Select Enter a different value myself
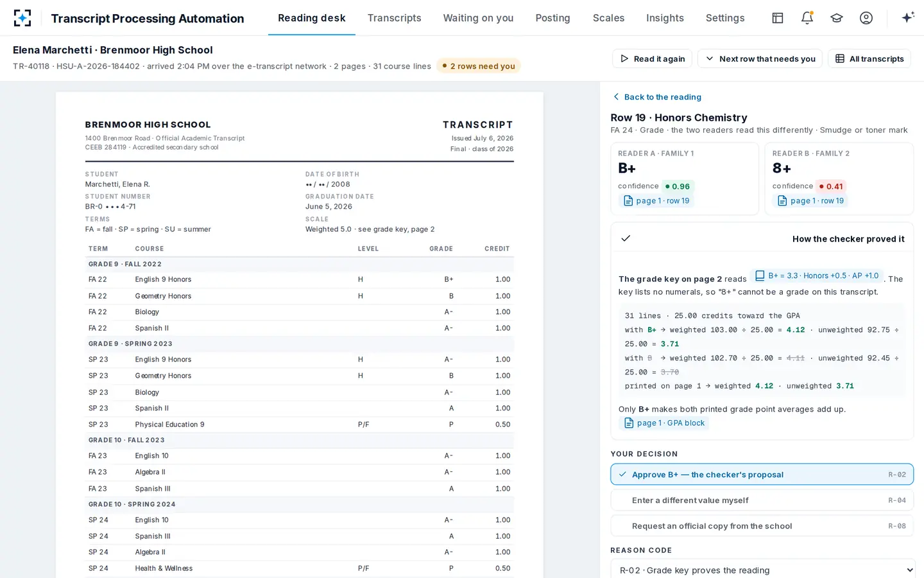Viewport: 924px width, 578px height. (x=762, y=500)
